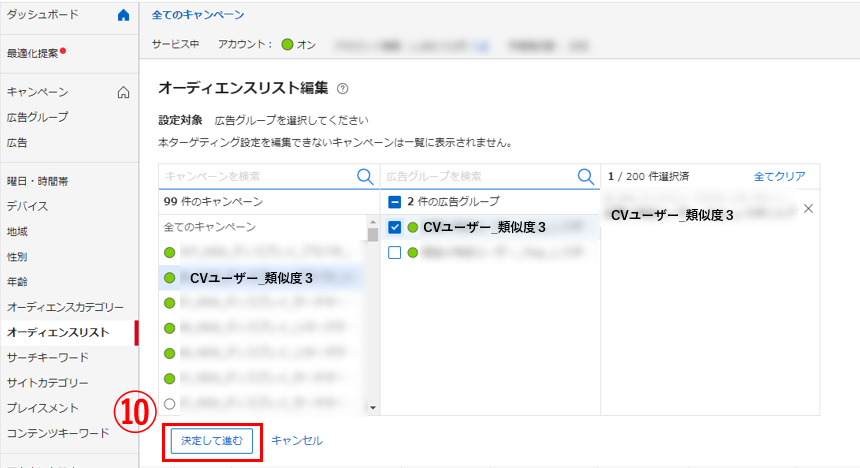Image resolution: width=860 pixels, height=468 pixels.
Task: Select the CVユーザー_類似度3 campaign row
Action: pos(251,278)
